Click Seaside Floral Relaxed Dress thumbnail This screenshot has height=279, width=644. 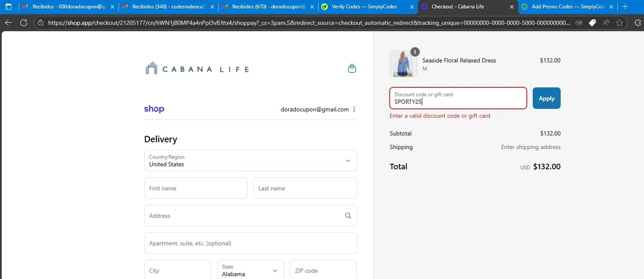tap(403, 63)
